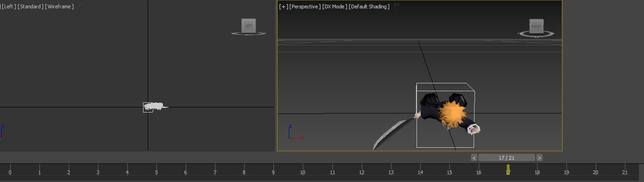The height and width of the screenshot is (182, 644).
Task: Click frame 2 on the track bar
Action: tap(69, 172)
